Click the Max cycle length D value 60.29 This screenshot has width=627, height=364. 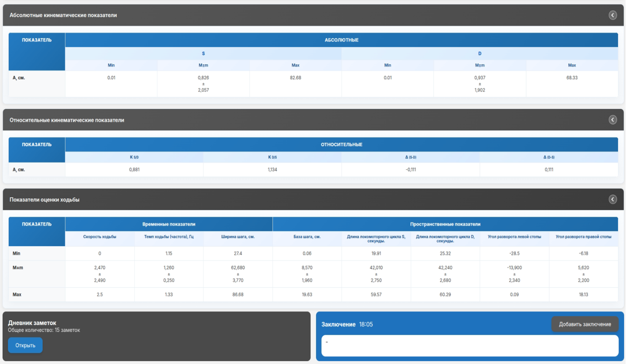(445, 294)
